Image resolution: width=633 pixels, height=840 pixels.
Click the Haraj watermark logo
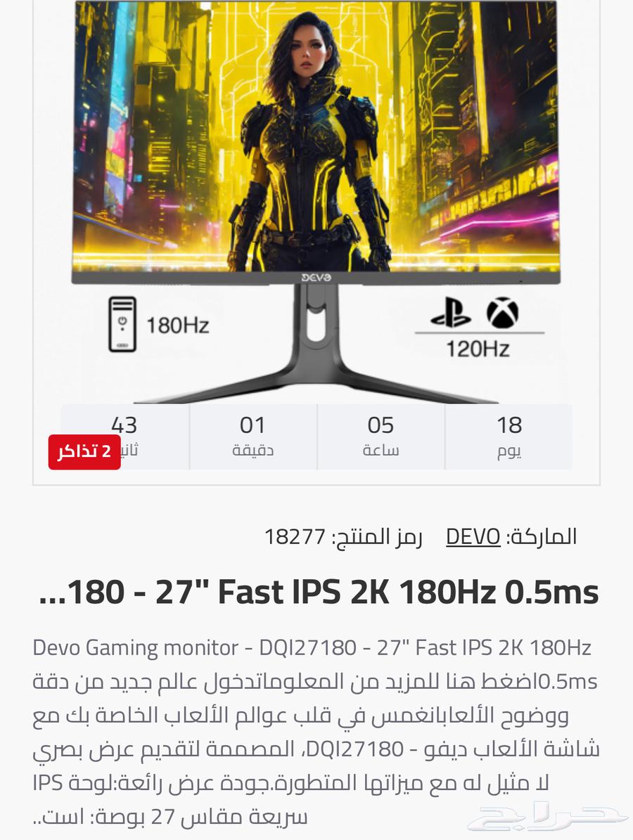click(546, 815)
